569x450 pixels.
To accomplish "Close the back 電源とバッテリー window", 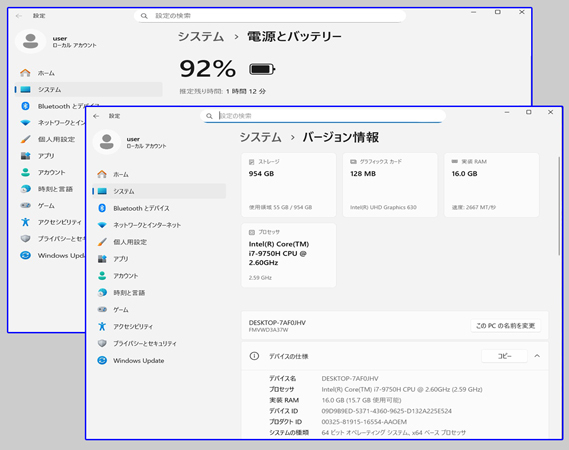I will [x=522, y=12].
